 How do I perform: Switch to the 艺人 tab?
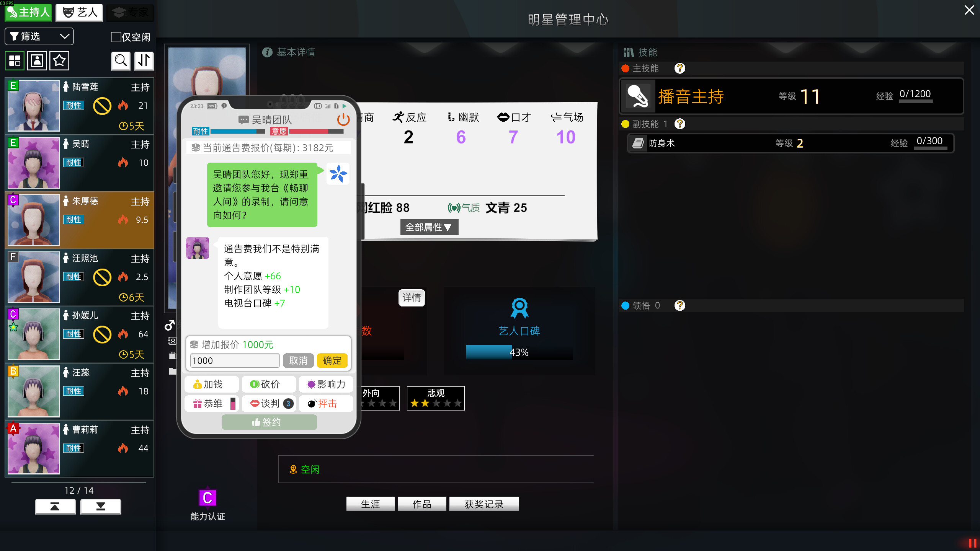click(x=80, y=13)
